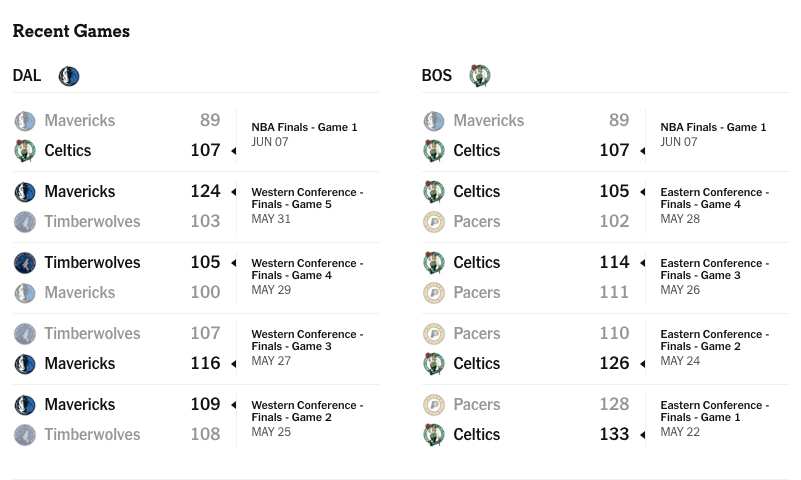Click the winning score 126 for Celtics
The height and width of the screenshot is (480, 801).
614,363
